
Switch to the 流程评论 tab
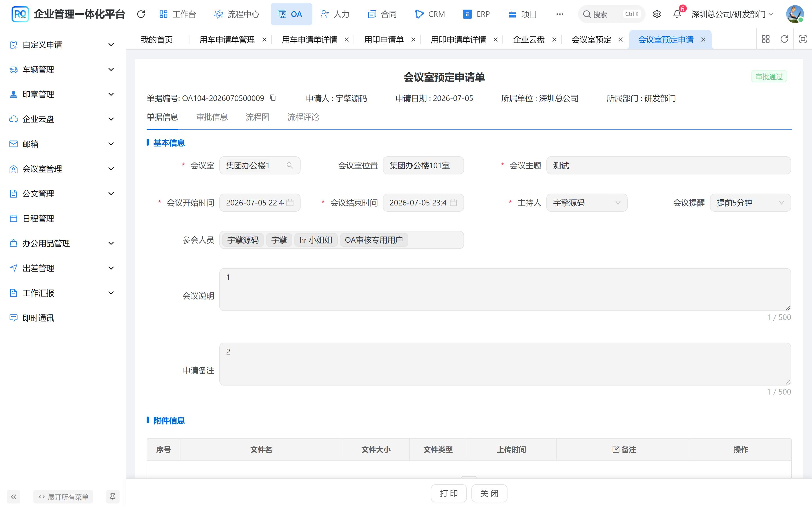pyautogui.click(x=303, y=117)
